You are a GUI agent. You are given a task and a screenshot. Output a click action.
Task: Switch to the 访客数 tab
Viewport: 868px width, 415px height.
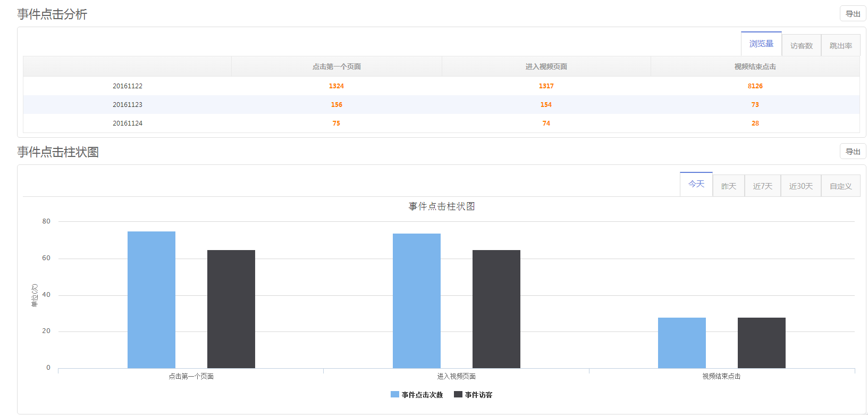point(801,46)
